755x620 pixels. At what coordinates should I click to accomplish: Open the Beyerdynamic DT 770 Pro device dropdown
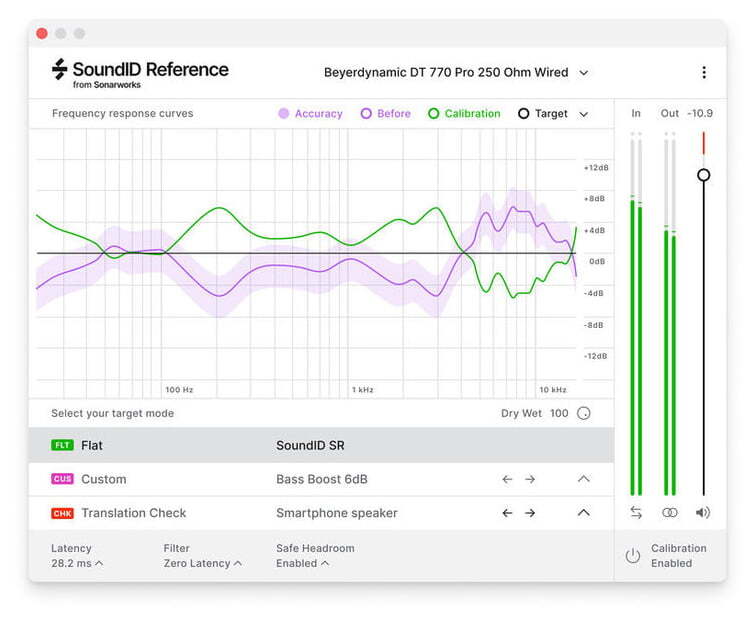[456, 73]
